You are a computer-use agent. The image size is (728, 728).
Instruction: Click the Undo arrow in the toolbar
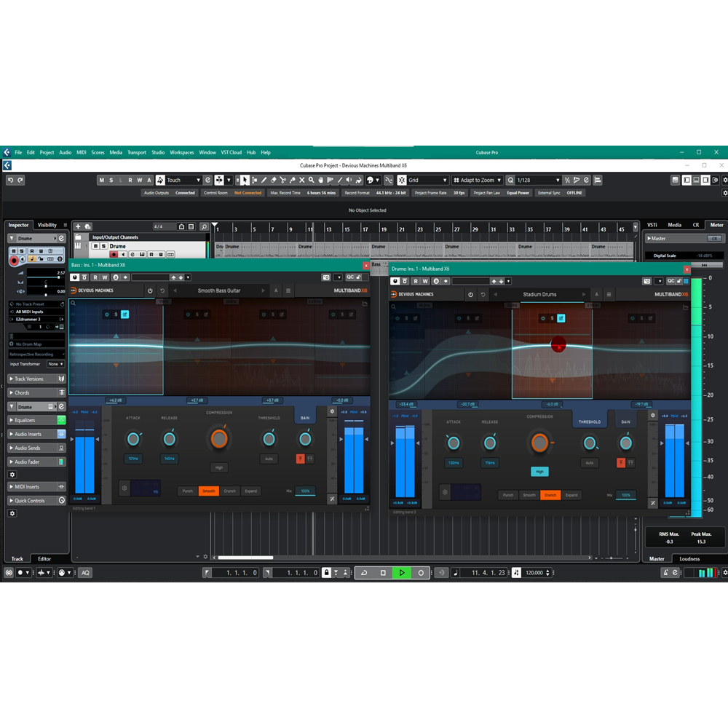(10, 180)
